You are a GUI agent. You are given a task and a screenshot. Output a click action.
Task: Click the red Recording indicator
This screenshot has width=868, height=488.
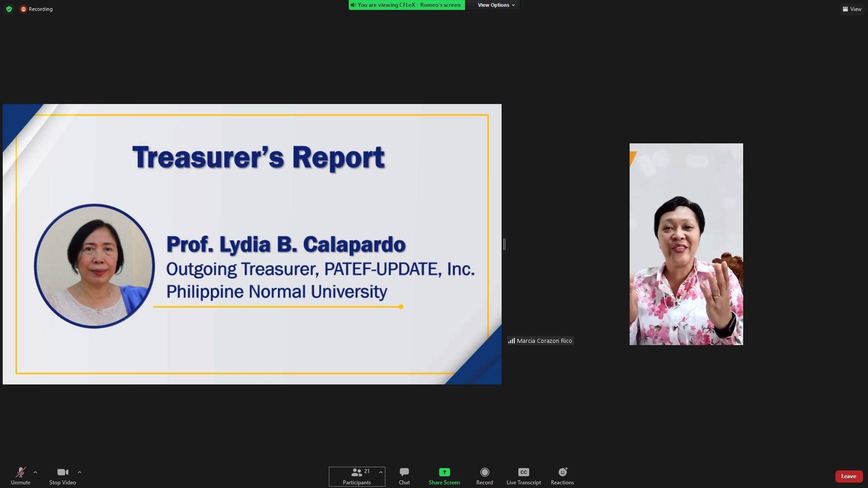[x=37, y=9]
